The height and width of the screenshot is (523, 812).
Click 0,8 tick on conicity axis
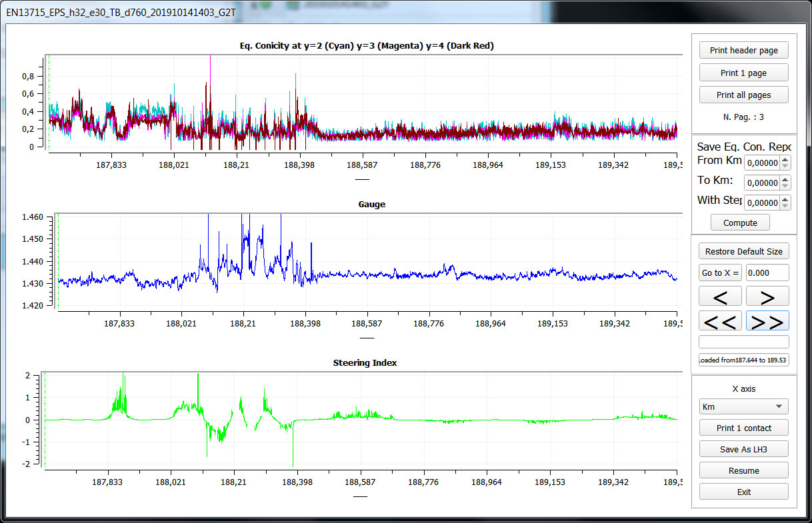[x=27, y=77]
